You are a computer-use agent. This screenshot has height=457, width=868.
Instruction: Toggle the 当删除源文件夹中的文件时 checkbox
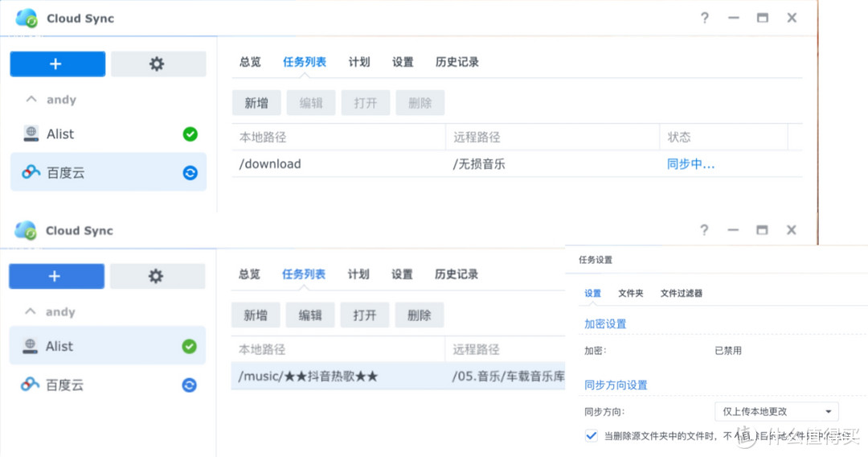click(x=592, y=436)
